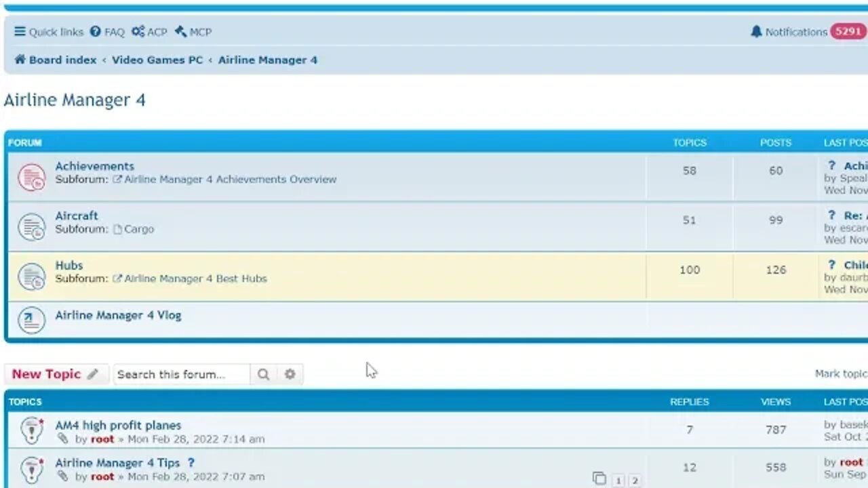Open Airline Manager 4 Achievements Overview subforum
The height and width of the screenshot is (488, 868).
(x=231, y=180)
